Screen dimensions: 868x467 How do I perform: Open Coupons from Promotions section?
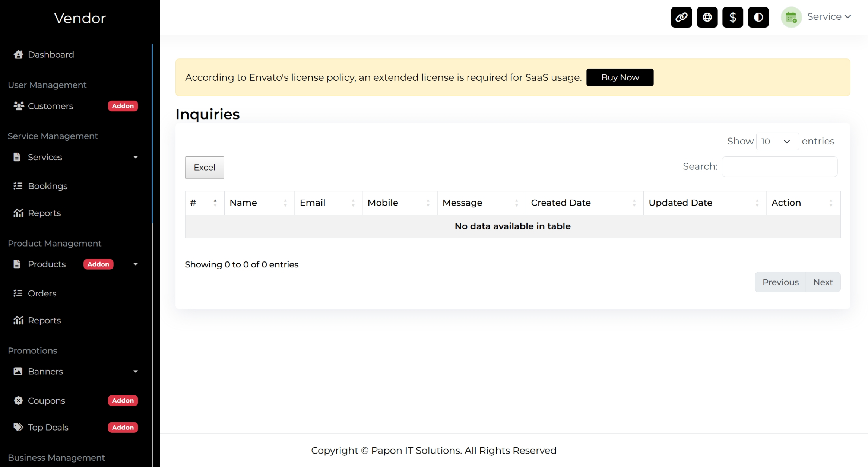(x=47, y=401)
